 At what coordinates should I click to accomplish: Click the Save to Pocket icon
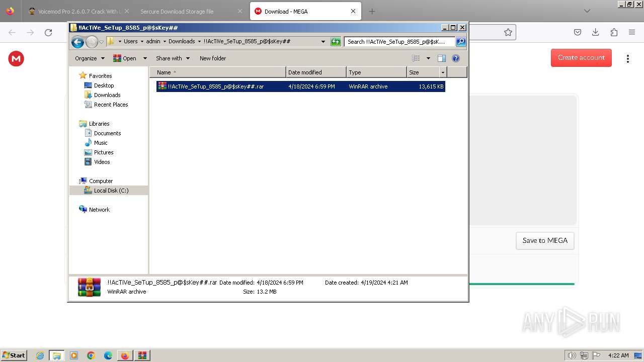[578, 32]
